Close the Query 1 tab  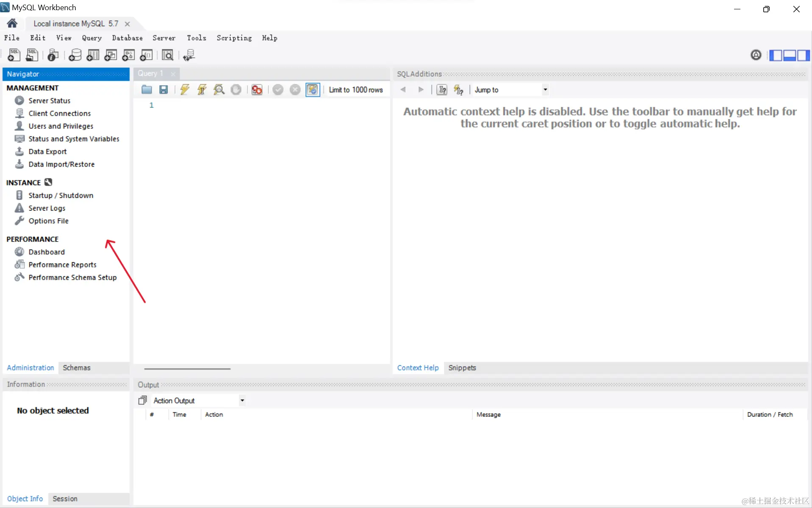click(173, 74)
